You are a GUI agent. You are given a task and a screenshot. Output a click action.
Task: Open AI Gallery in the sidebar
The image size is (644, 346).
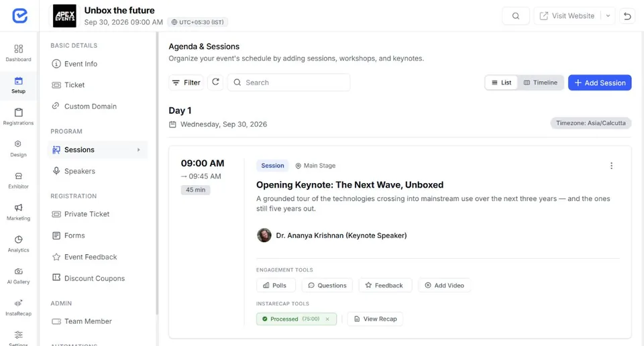[x=19, y=276]
